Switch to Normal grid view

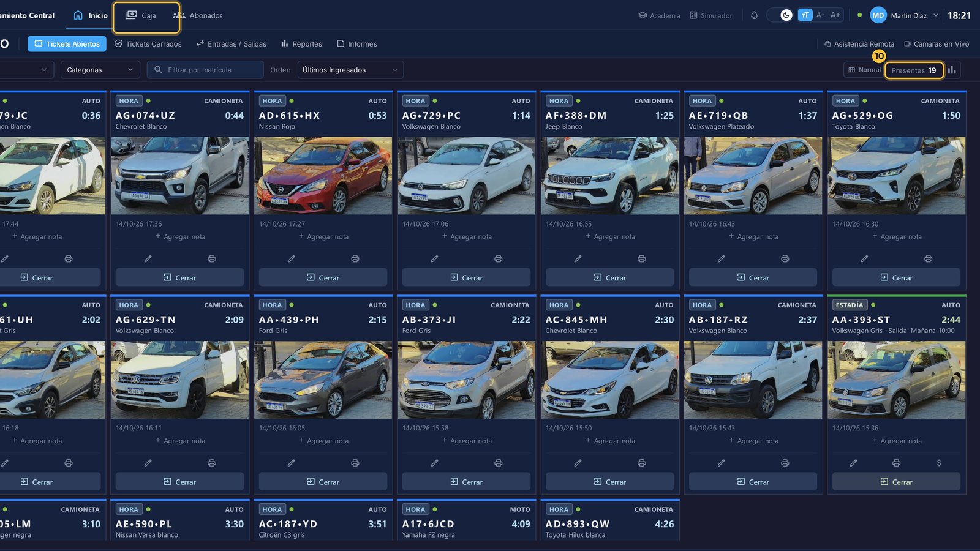[x=864, y=70]
